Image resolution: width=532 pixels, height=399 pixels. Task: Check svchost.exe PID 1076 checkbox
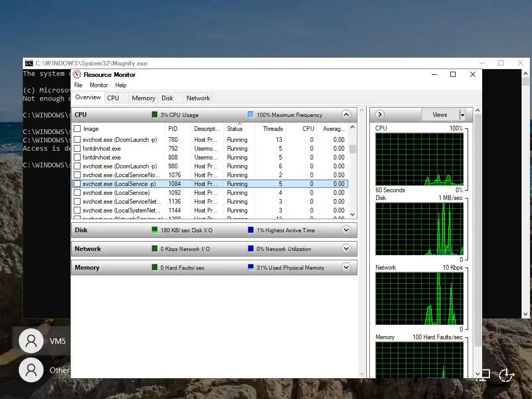[77, 175]
